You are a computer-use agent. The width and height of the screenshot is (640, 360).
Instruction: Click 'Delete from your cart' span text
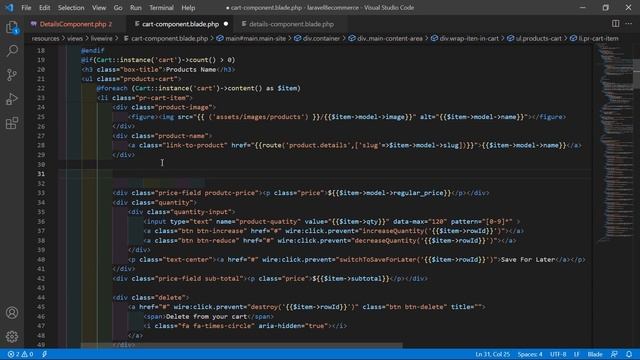206,317
